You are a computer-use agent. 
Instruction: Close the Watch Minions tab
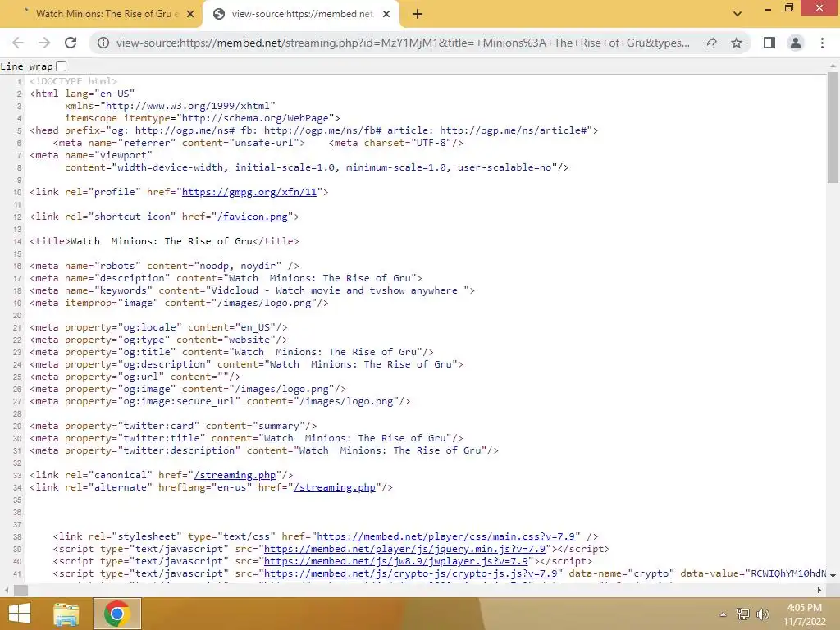click(189, 15)
